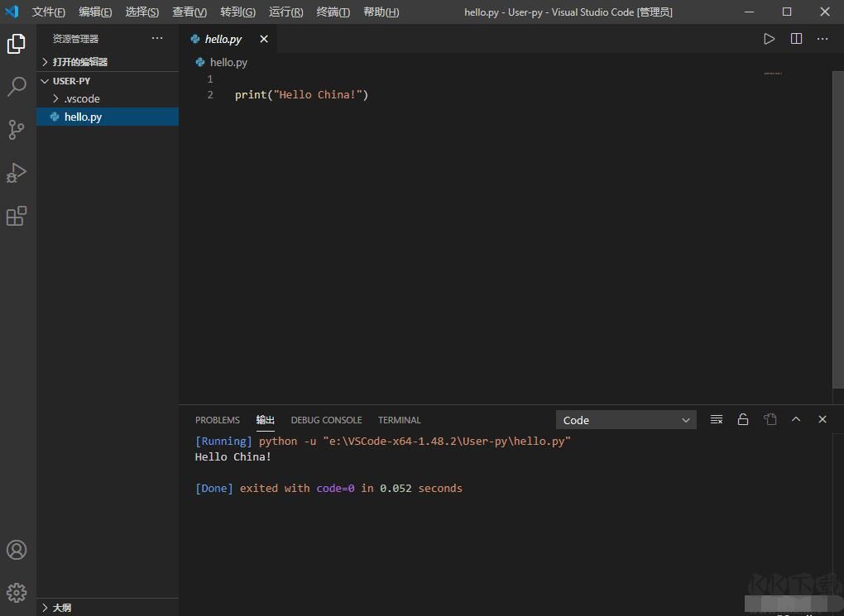Split the editor to the side
The width and height of the screenshot is (844, 616).
[795, 38]
